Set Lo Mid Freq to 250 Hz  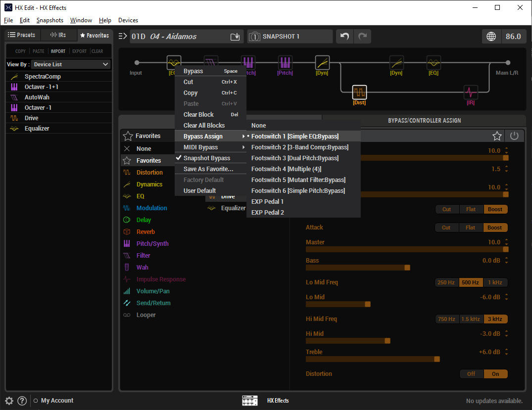(x=446, y=282)
